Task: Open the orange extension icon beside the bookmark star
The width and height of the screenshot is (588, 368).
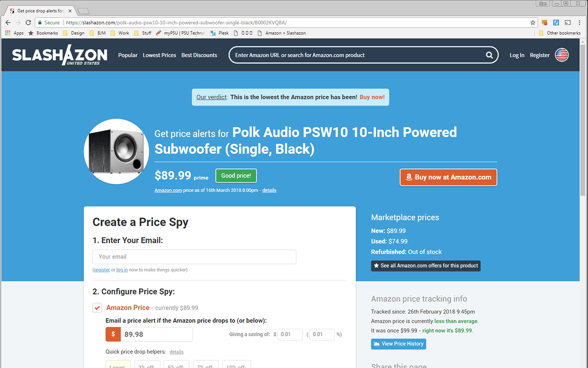Action: point(545,23)
